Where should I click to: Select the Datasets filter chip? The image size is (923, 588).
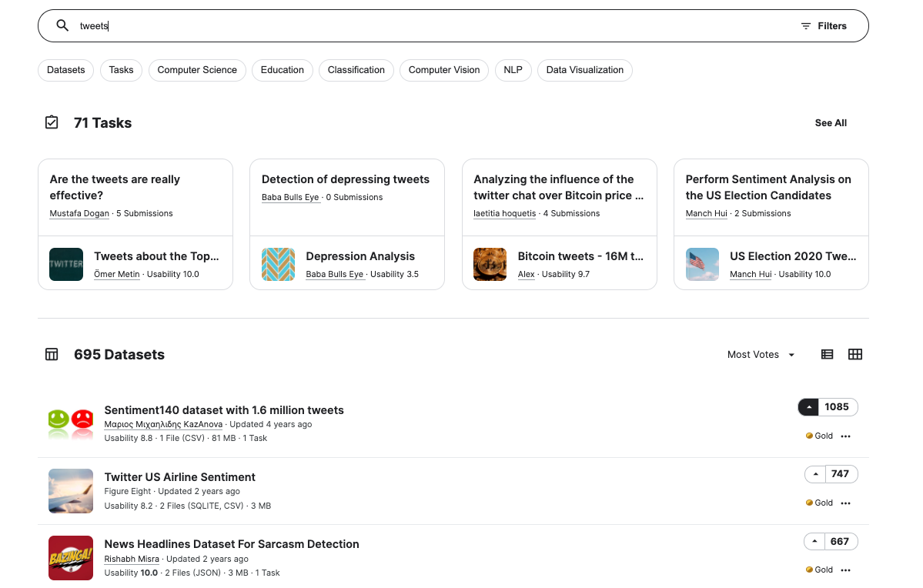click(x=66, y=70)
